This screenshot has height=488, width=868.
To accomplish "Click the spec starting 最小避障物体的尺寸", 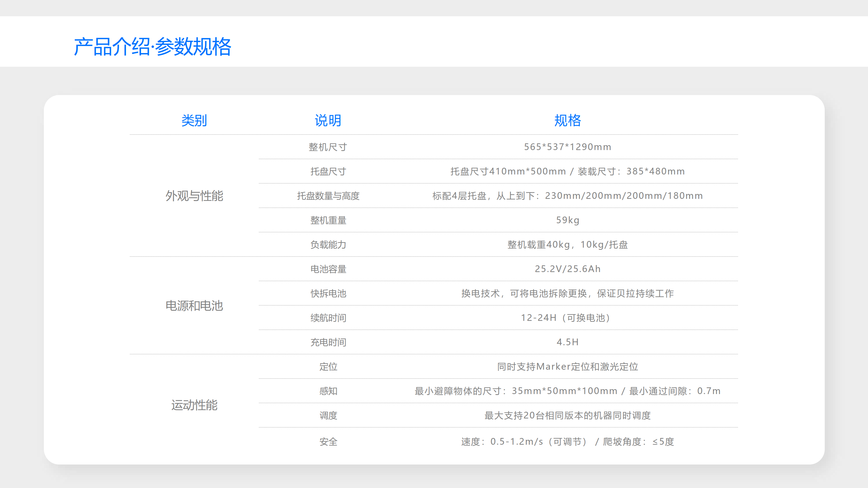I will pyautogui.click(x=567, y=391).
